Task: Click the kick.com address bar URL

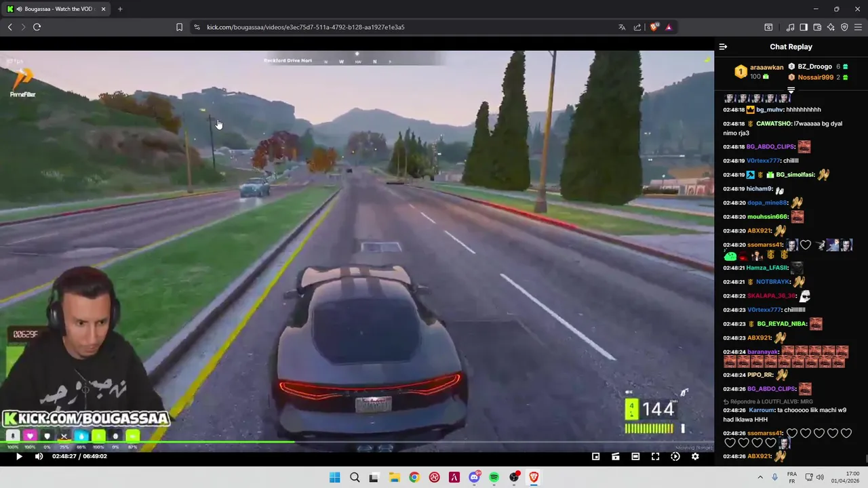Action: pyautogui.click(x=305, y=27)
